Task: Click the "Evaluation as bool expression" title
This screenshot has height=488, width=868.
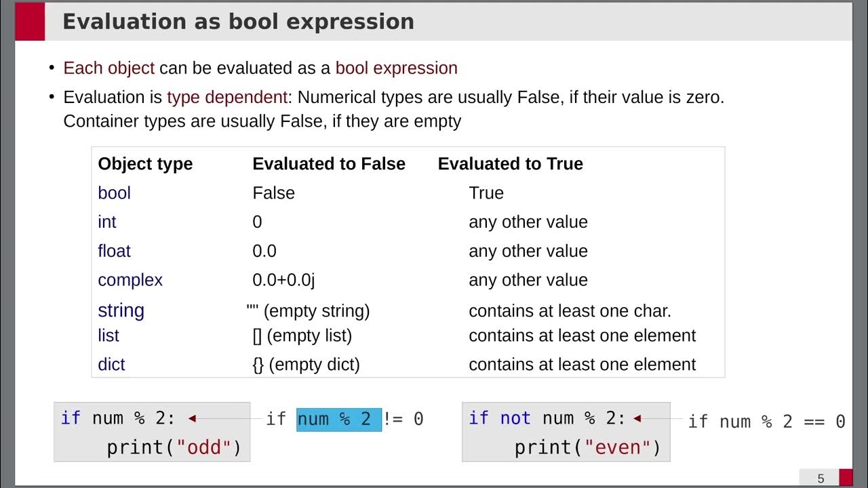Action: coord(238,22)
